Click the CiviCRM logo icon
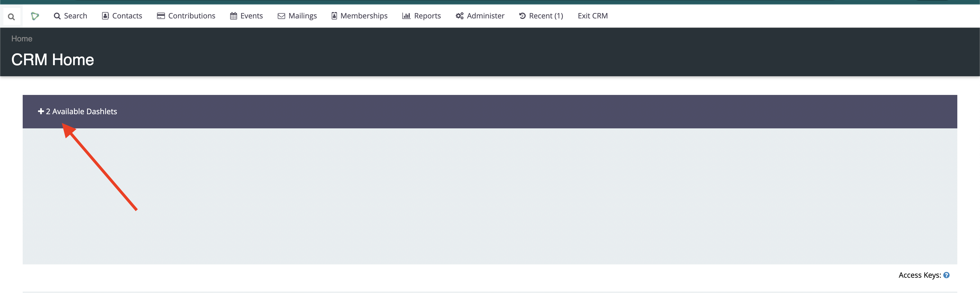 click(x=35, y=16)
